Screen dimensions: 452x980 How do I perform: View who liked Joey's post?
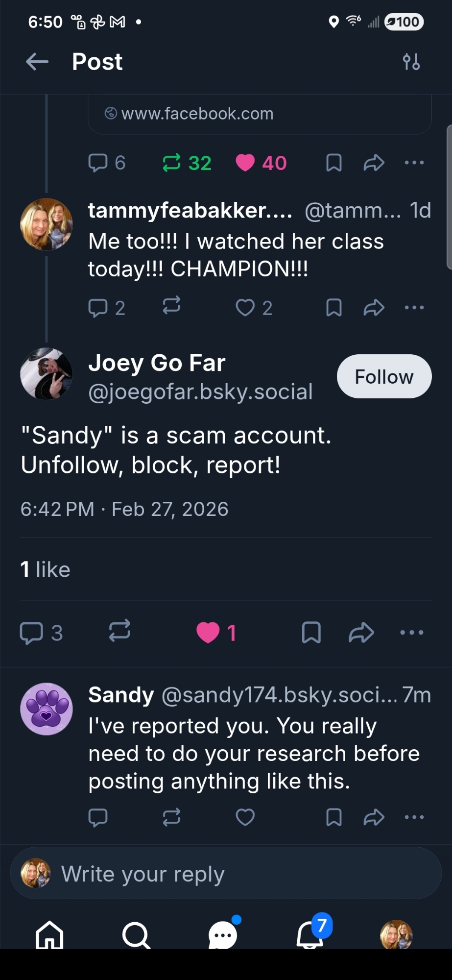[x=46, y=570]
